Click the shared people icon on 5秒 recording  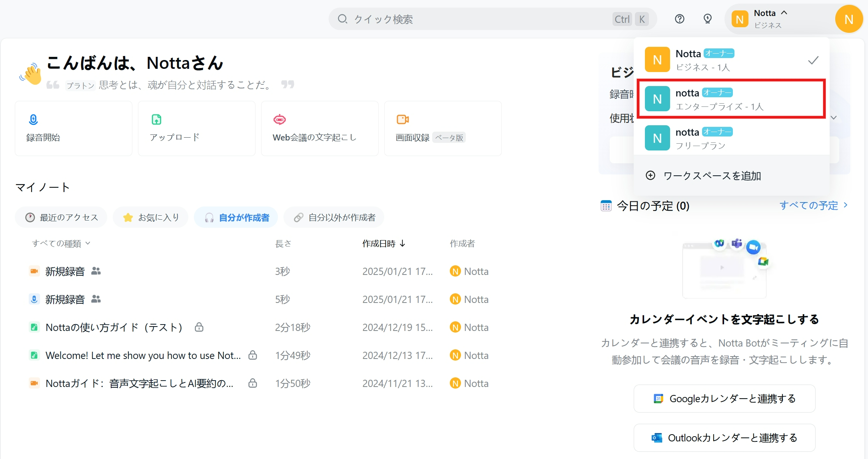[x=96, y=299]
